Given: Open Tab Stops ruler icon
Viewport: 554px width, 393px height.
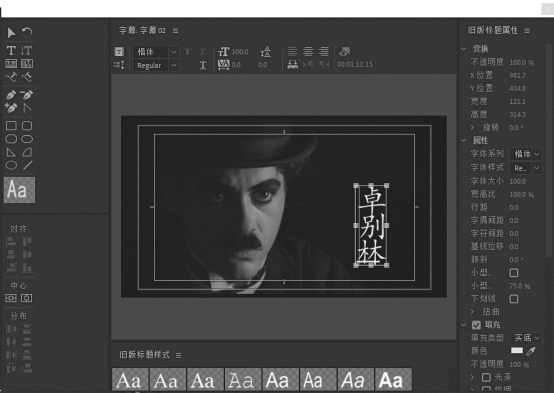Looking at the screenshot, I should [292, 64].
